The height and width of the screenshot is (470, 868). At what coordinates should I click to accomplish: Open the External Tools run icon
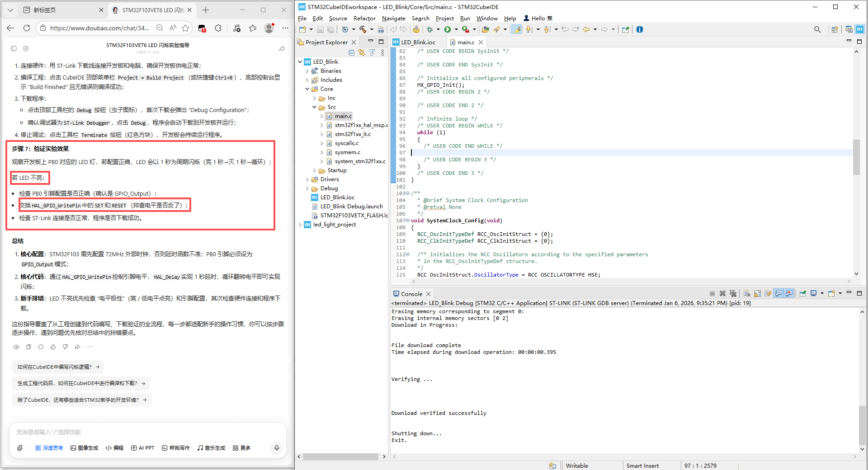(x=466, y=29)
